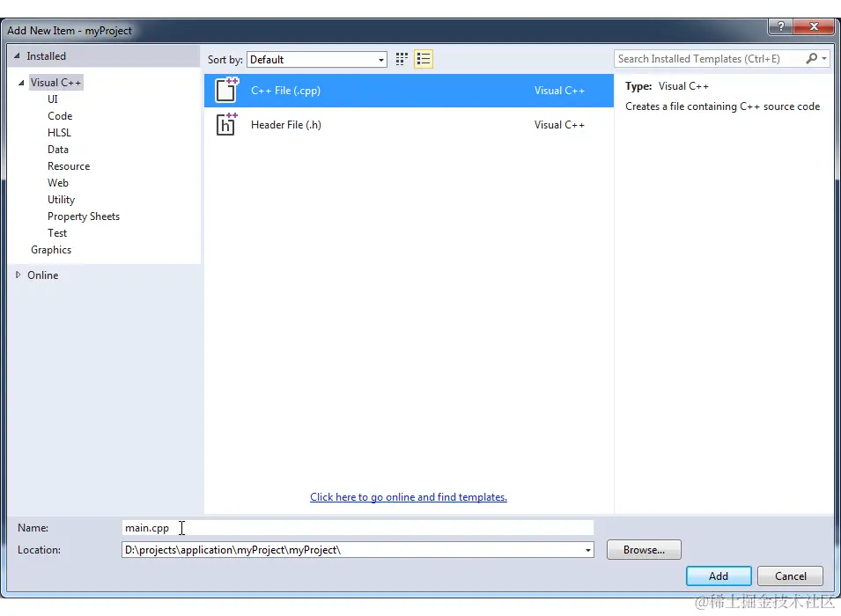Select the Property Sheets category
The image size is (841, 616).
[x=84, y=216]
